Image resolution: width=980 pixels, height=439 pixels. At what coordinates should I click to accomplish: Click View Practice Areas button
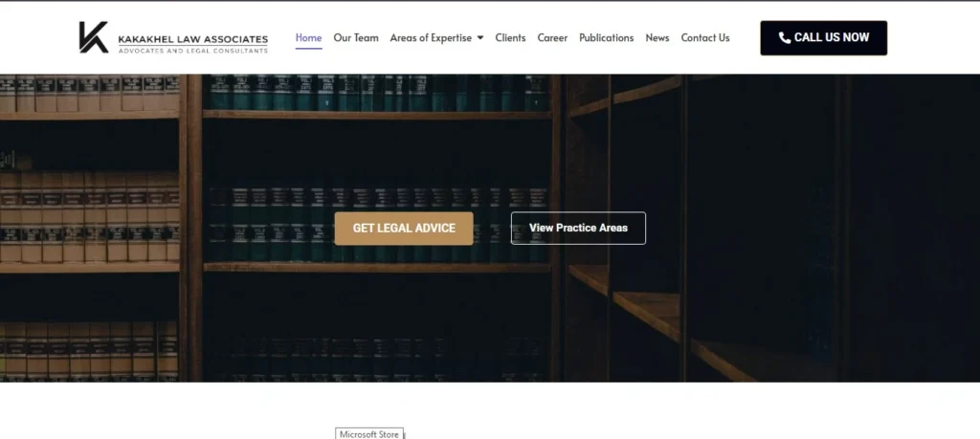point(578,228)
